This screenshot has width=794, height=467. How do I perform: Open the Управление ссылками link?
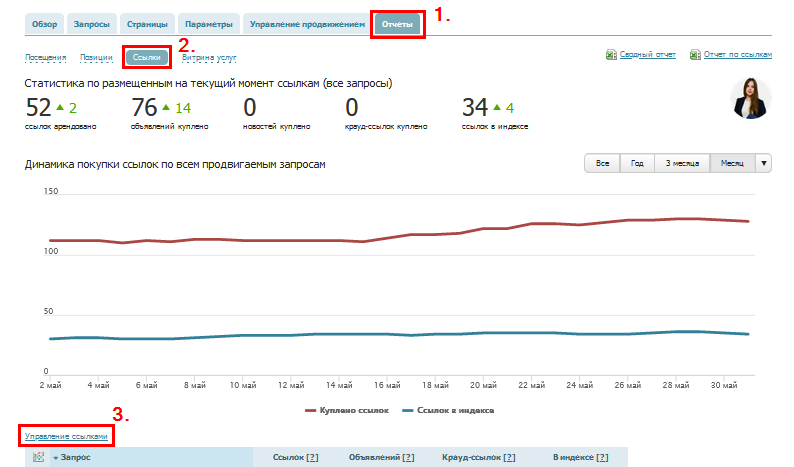click(65, 436)
